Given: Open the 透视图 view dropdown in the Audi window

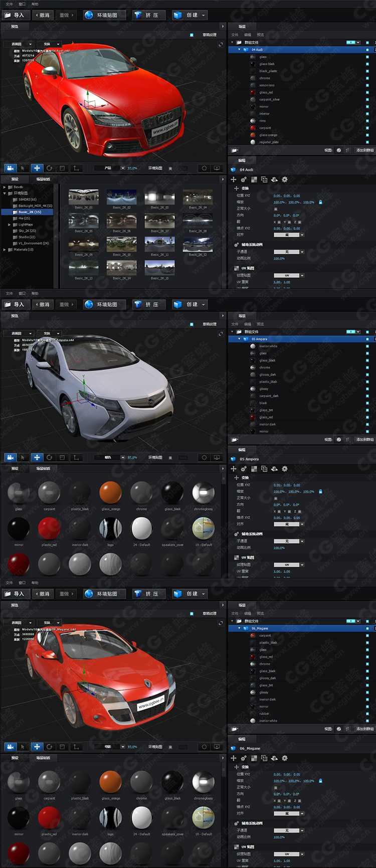Looking at the screenshot, I should coord(19,44).
